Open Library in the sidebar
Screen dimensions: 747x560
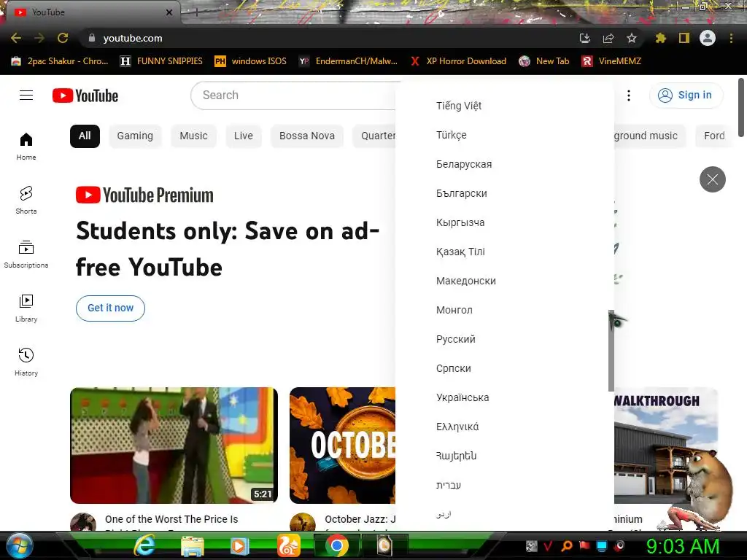coord(26,308)
